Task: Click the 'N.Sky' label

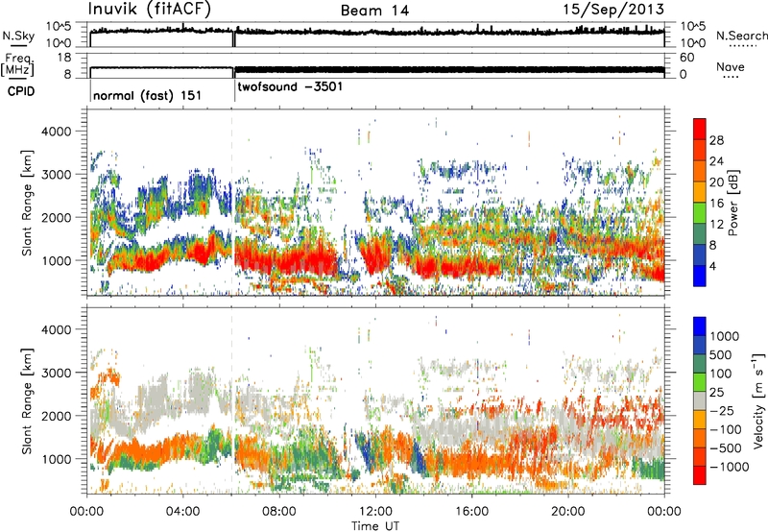Action: (x=18, y=36)
